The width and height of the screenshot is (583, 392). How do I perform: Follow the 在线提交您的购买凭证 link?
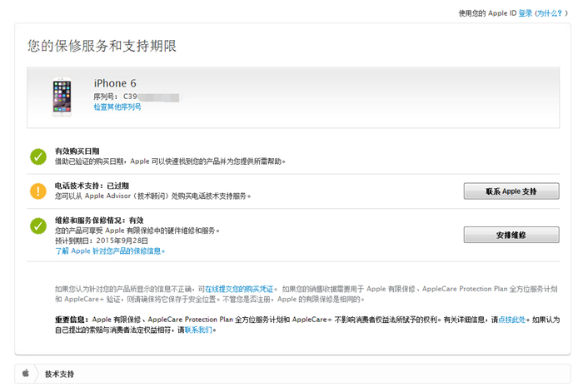coord(239,289)
